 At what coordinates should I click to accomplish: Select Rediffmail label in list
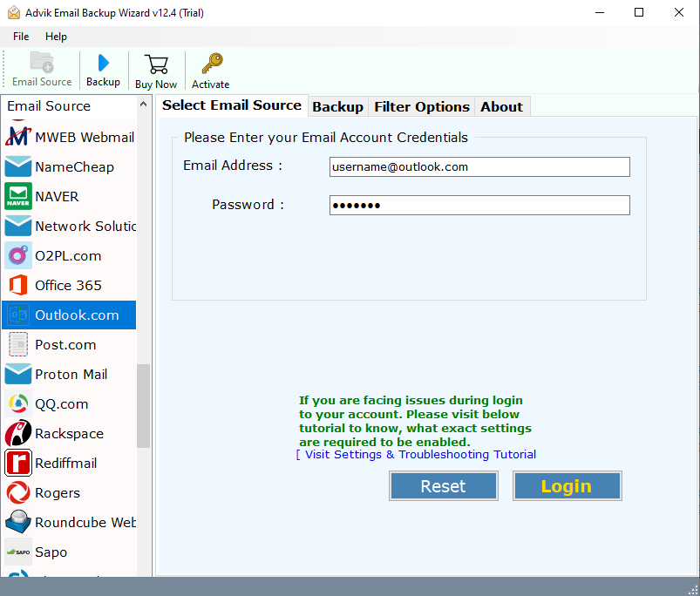[x=65, y=463]
